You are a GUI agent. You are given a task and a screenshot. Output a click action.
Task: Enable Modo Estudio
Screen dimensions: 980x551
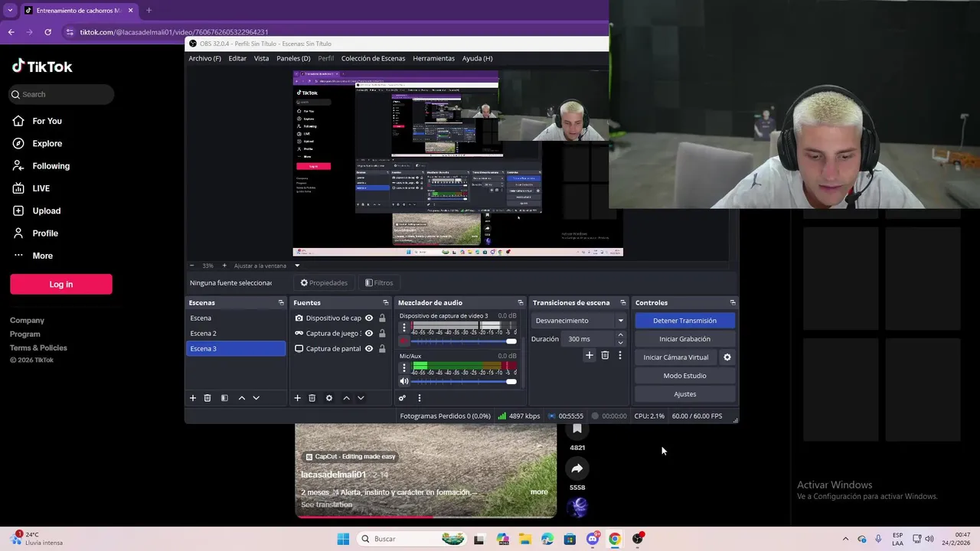coord(684,376)
